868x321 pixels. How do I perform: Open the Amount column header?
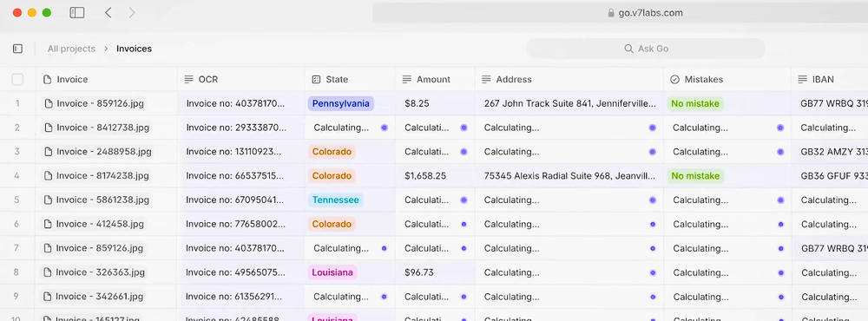click(435, 80)
